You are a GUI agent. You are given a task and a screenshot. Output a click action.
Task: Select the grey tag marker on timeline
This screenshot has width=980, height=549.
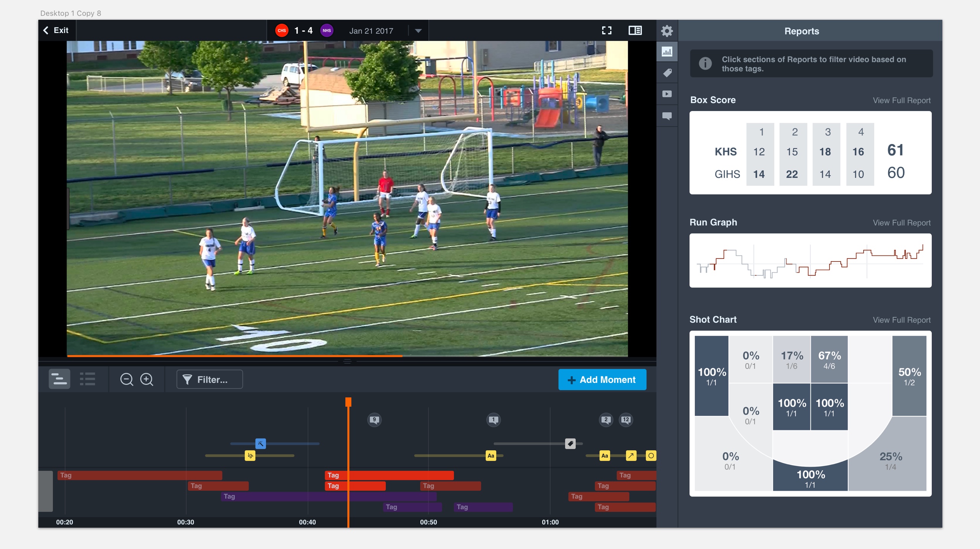coord(570,444)
